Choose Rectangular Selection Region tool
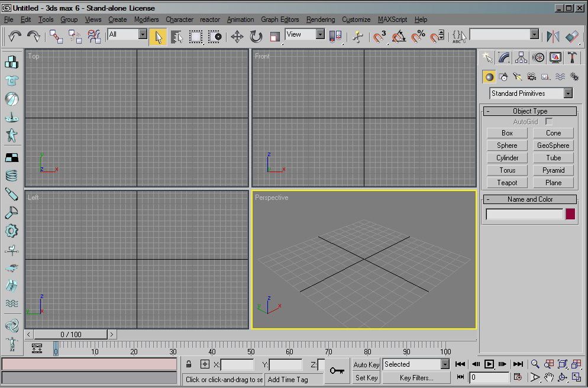 (195, 37)
